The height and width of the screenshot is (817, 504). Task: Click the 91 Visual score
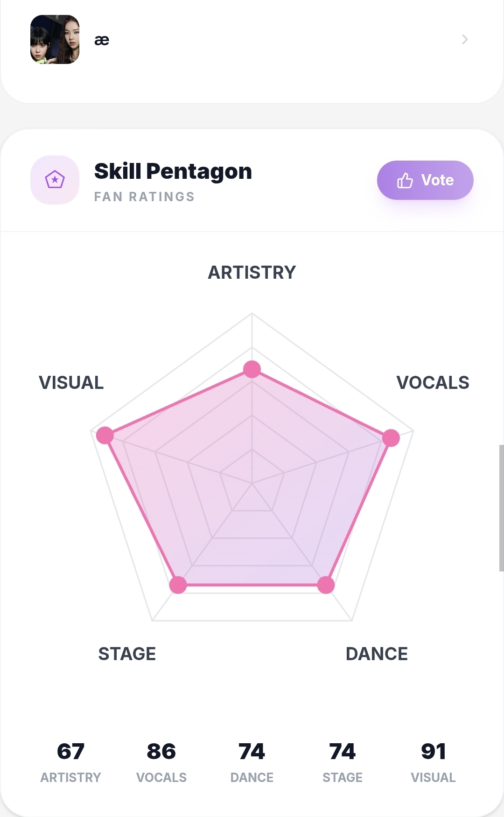coord(433,752)
